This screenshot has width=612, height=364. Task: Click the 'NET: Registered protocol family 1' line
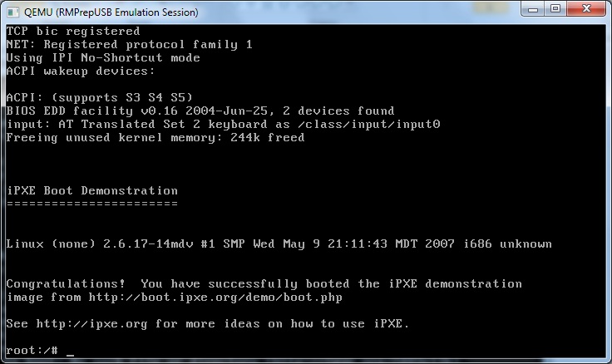coord(130,45)
